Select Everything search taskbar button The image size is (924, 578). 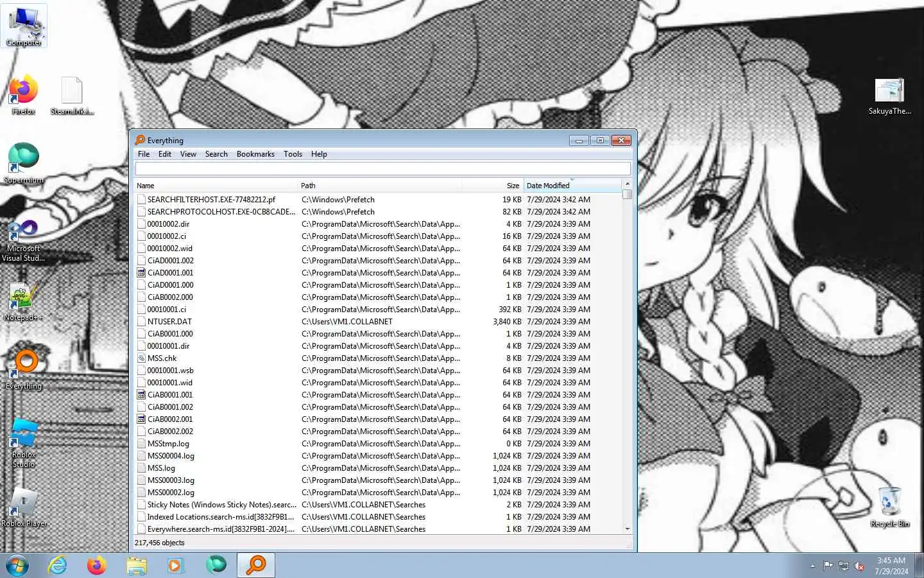pyautogui.click(x=256, y=565)
